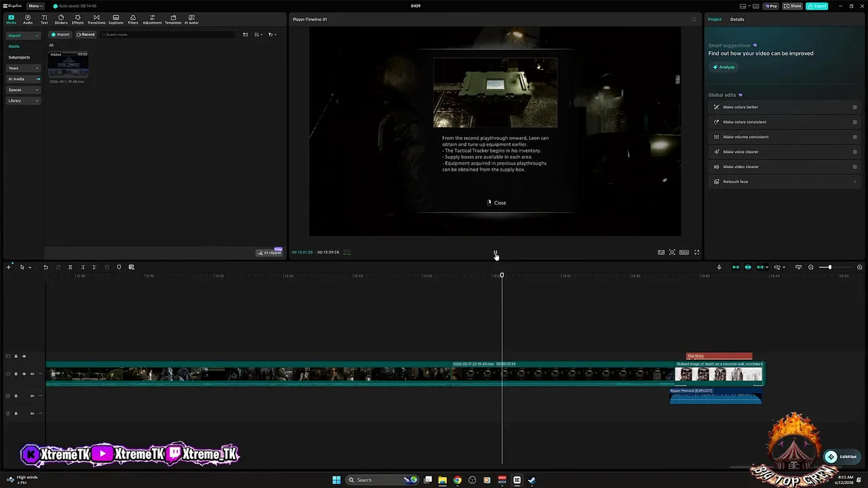Toggle auto snapping in timeline toolbar
The height and width of the screenshot is (488, 868).
click(748, 267)
